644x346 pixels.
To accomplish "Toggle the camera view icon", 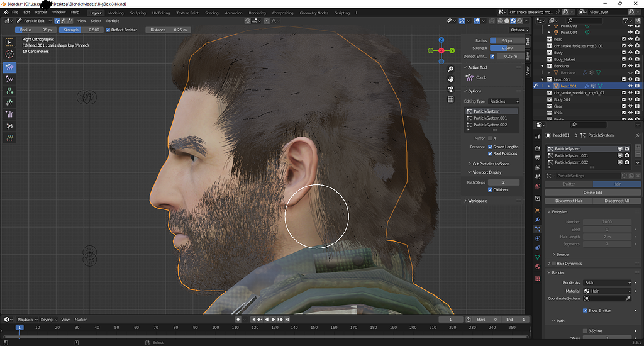I will click(x=450, y=89).
